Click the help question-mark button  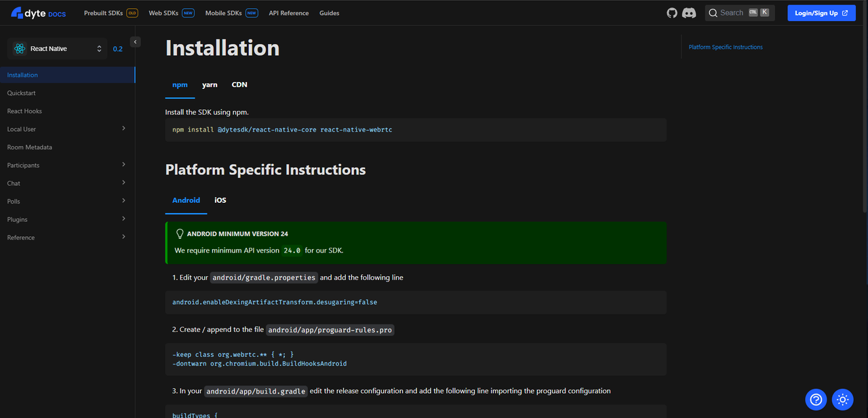click(x=816, y=400)
